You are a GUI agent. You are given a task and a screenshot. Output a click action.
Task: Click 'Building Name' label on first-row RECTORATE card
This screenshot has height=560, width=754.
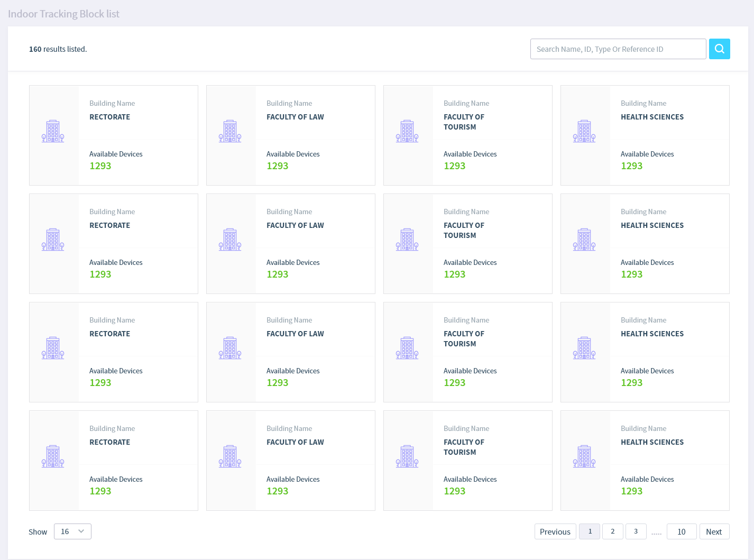(112, 103)
